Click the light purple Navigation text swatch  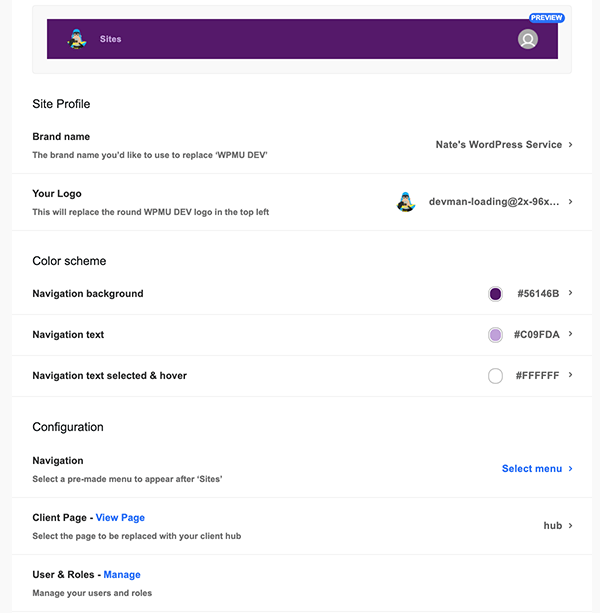tap(495, 335)
